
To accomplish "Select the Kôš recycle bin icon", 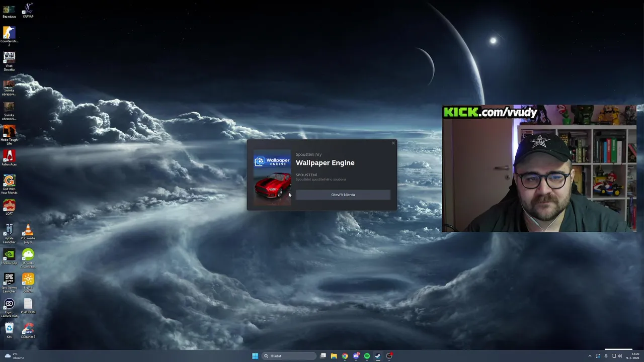I will pyautogui.click(x=9, y=330).
